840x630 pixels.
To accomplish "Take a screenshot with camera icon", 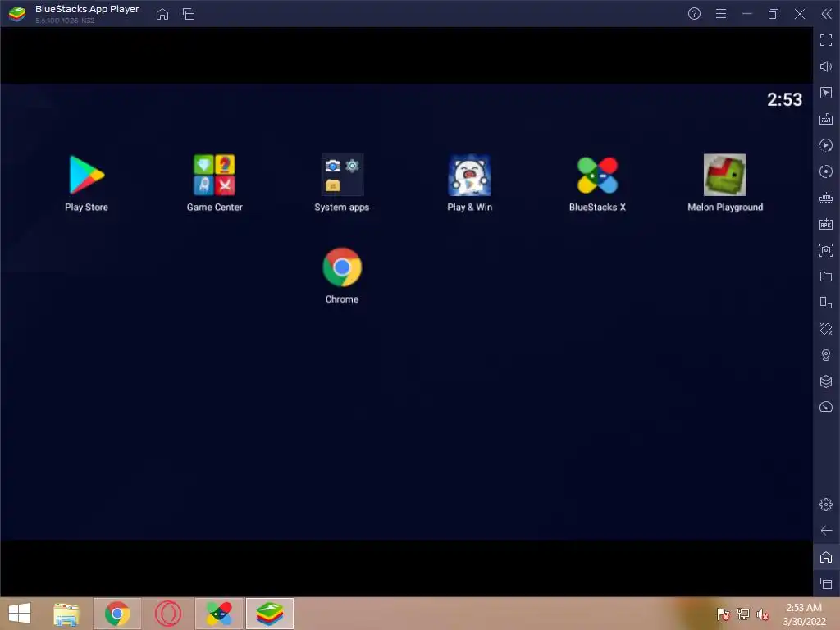I will pyautogui.click(x=826, y=250).
